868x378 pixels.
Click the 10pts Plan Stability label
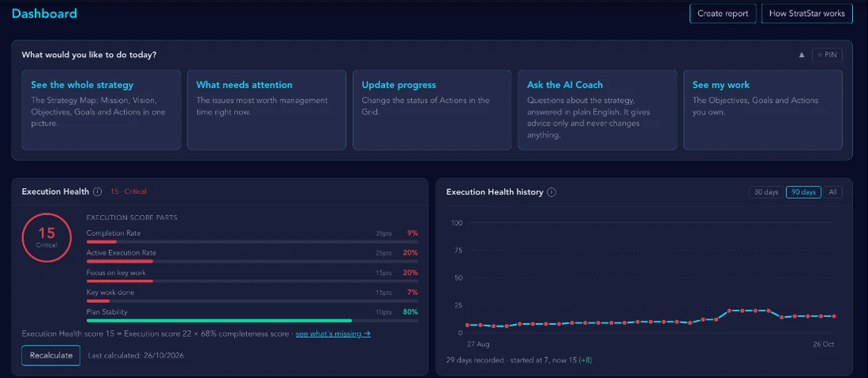pyautogui.click(x=384, y=312)
